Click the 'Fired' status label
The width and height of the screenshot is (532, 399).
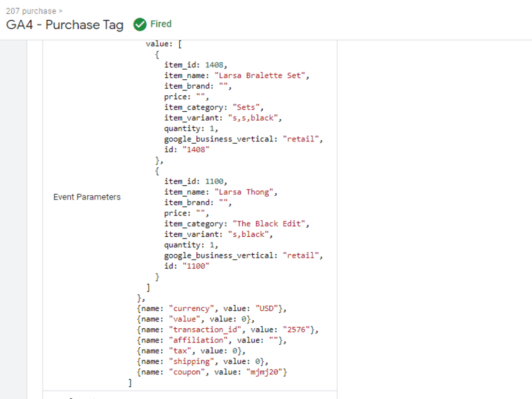point(161,24)
